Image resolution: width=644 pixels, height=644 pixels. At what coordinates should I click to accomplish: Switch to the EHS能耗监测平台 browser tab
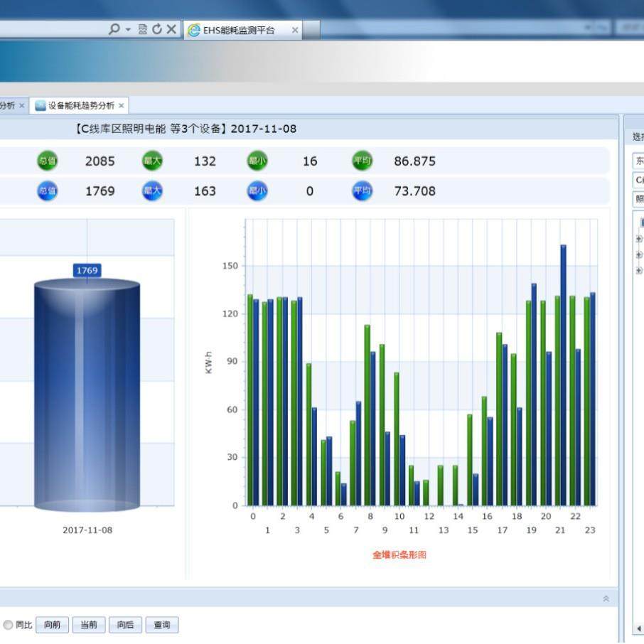[242, 30]
